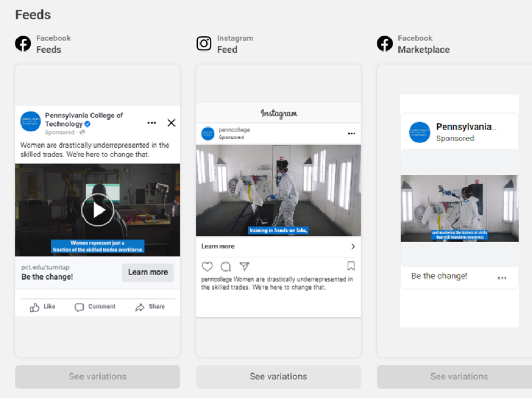The width and height of the screenshot is (532, 398).
Task: Open Pennsylvania College of Technology page name link
Action: pos(84,120)
